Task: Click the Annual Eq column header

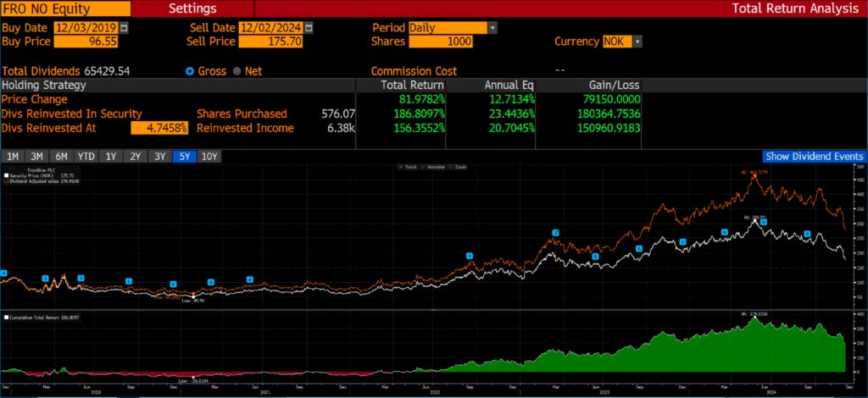Action: (509, 86)
